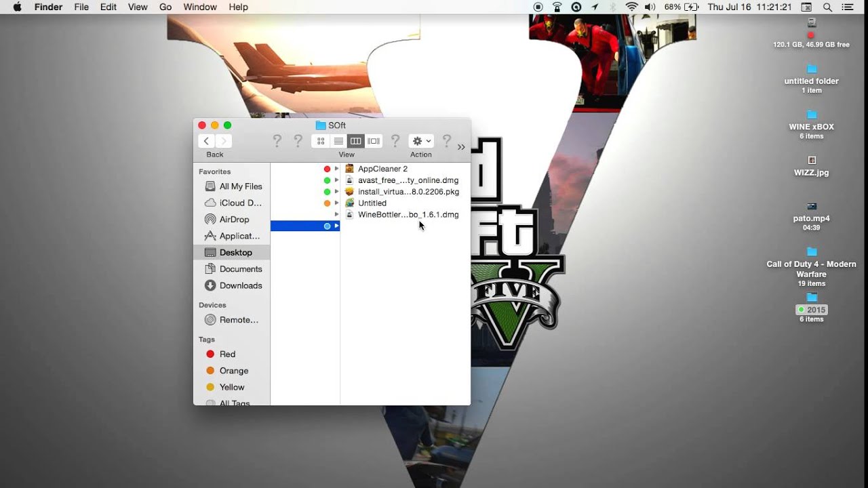The image size is (868, 488).
Task: Go back with the Finder Back arrow
Action: click(x=206, y=141)
